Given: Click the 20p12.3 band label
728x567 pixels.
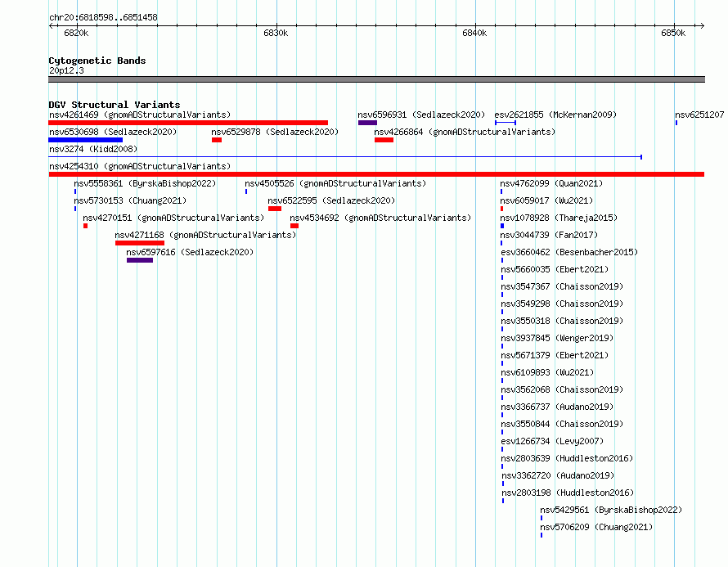Looking at the screenshot, I should [x=66, y=70].
